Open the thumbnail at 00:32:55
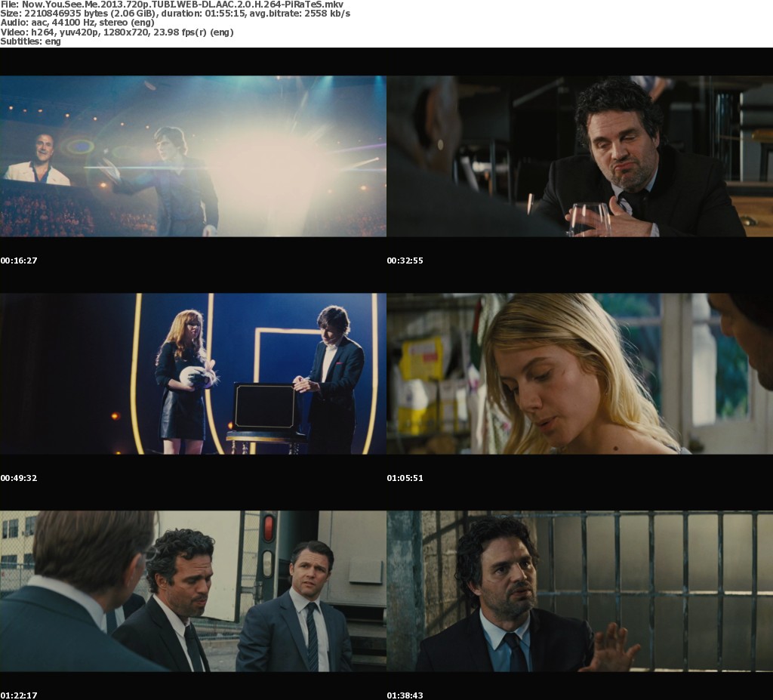This screenshot has width=773, height=700. coord(580,156)
